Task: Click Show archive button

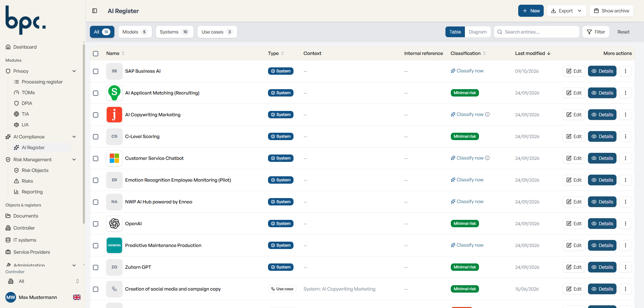Action: (611, 11)
